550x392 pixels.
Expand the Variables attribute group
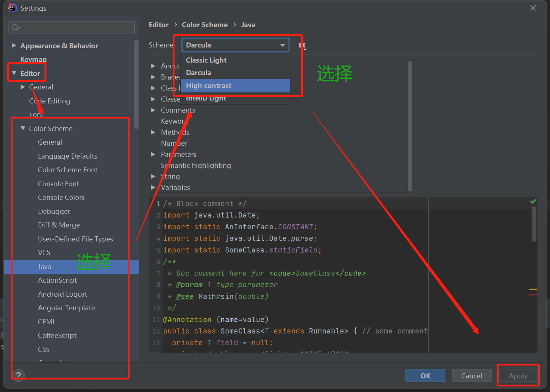pyautogui.click(x=153, y=187)
